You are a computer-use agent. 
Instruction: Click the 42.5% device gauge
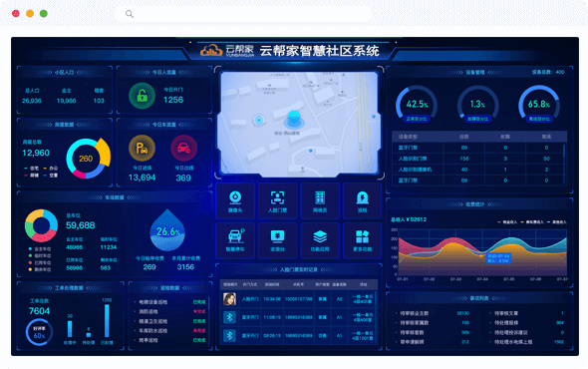pos(417,105)
